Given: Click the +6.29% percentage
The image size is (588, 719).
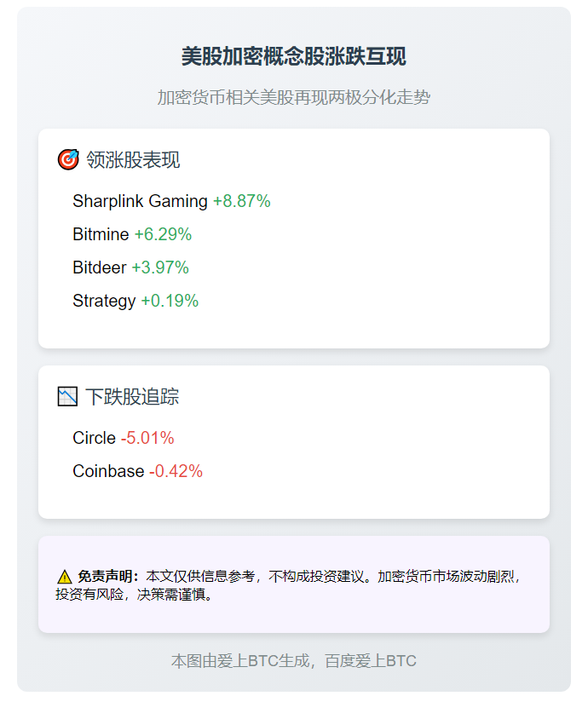Looking at the screenshot, I should point(163,234).
